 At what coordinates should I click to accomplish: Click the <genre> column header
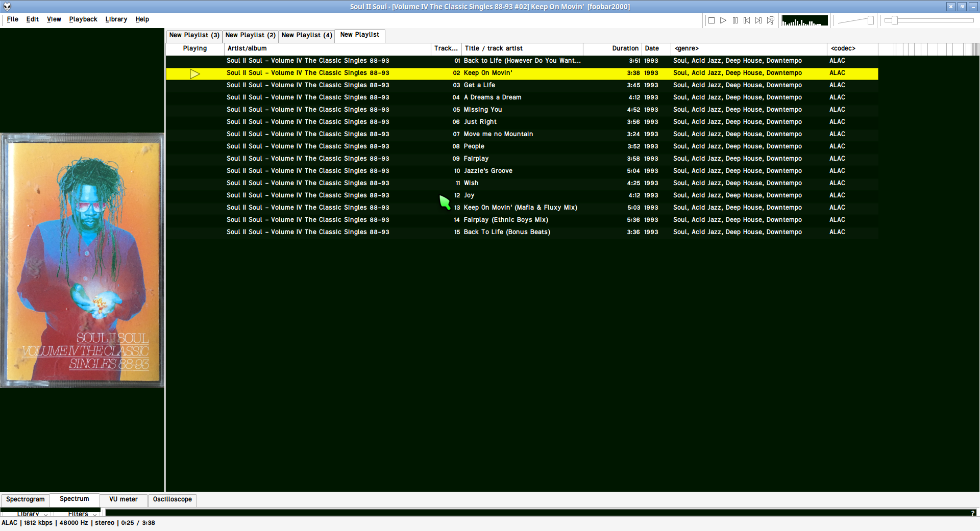tap(749, 48)
